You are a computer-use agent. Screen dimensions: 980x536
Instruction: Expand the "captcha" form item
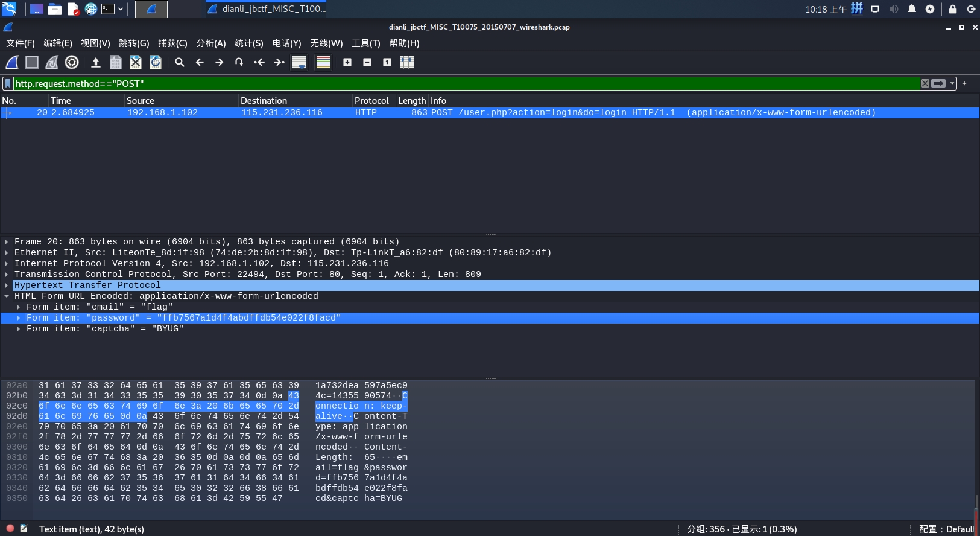click(x=19, y=329)
